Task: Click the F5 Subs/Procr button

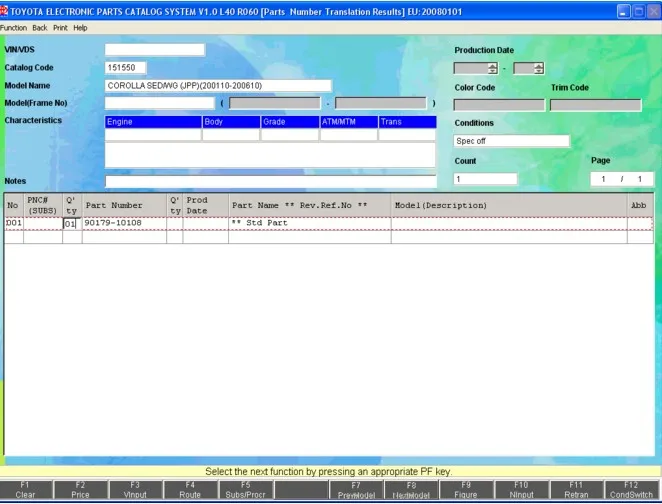Action: 245,490
